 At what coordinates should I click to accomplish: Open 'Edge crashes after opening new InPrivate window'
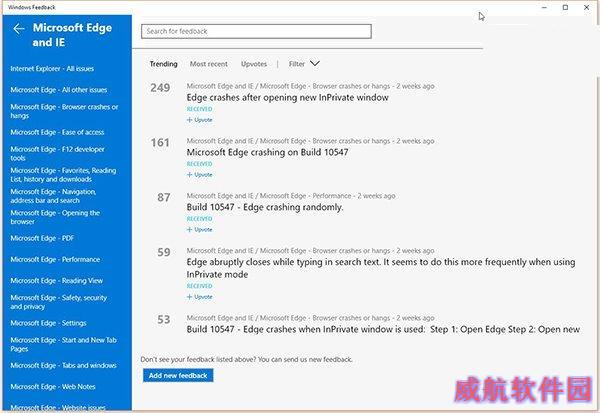[x=287, y=98]
